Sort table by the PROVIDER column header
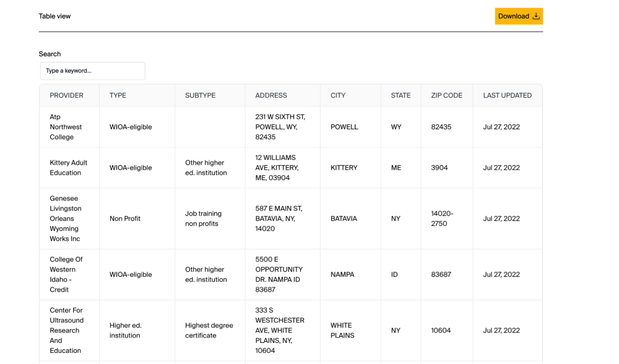This screenshot has width=619, height=364. (66, 95)
